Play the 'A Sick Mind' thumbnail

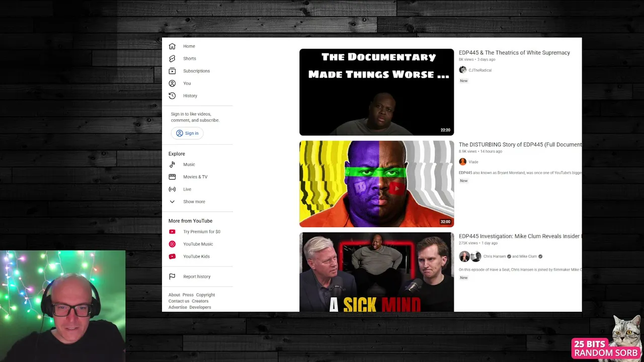click(376, 272)
